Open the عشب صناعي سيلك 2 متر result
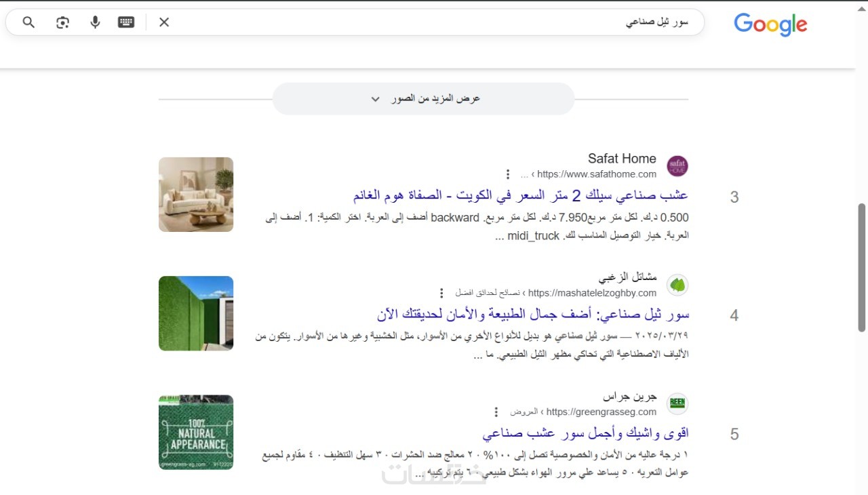 521,195
